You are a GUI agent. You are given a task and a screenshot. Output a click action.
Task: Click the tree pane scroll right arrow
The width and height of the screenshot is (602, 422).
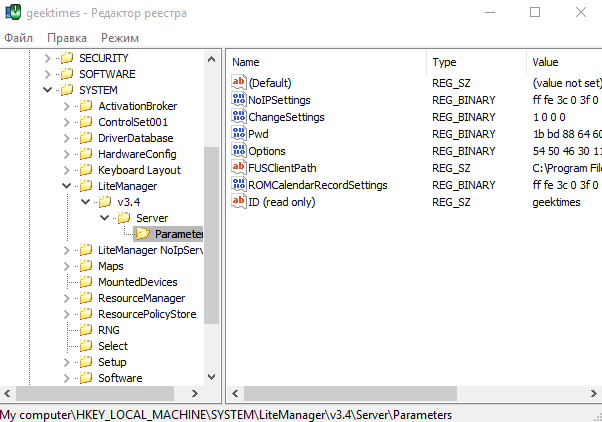point(195,393)
